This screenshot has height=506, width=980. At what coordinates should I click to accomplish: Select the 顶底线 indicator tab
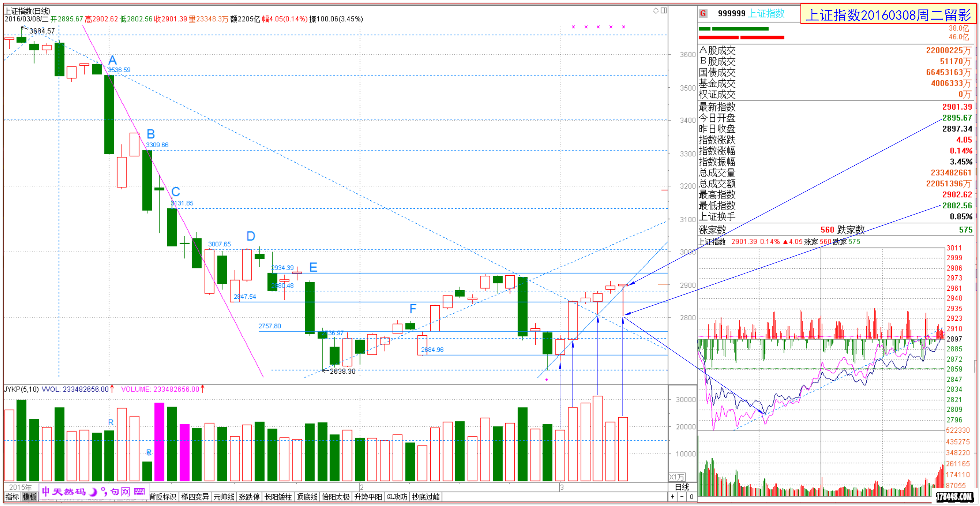click(307, 497)
